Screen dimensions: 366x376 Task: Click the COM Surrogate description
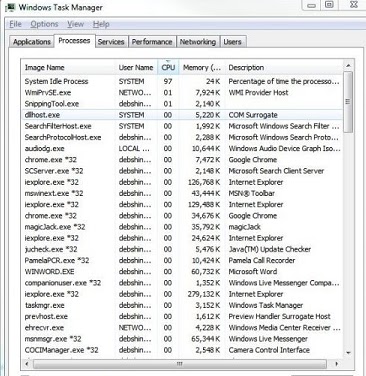coord(253,115)
